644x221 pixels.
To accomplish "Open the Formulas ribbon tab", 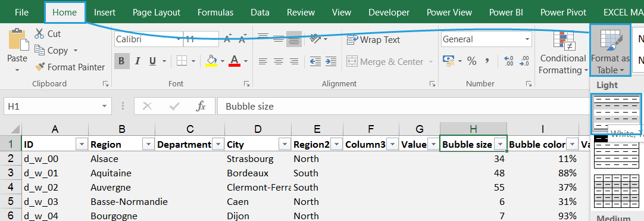I will coord(215,13).
